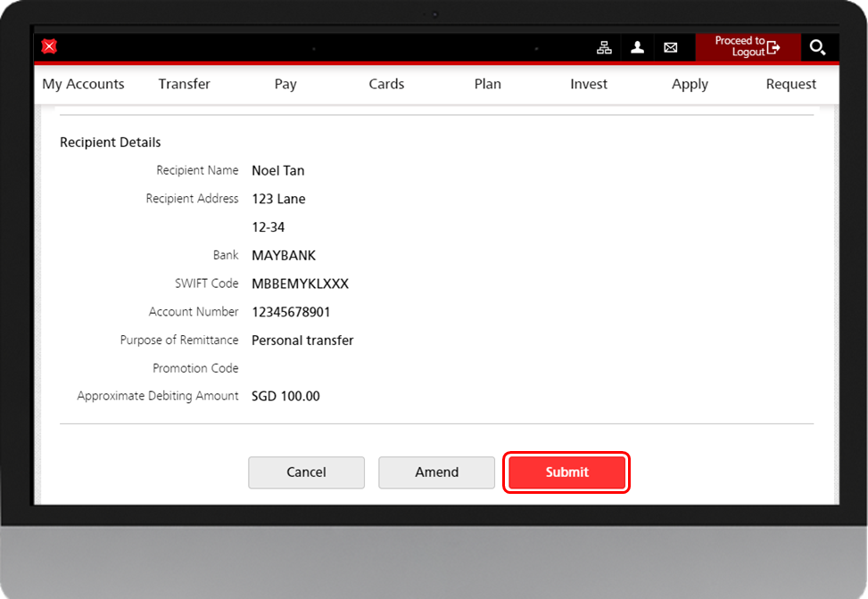Open the user profile icon
The height and width of the screenshot is (599, 868).
[637, 48]
